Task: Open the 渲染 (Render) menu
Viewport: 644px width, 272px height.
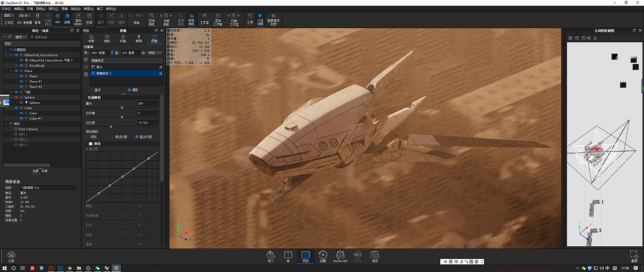Action: 75,8
